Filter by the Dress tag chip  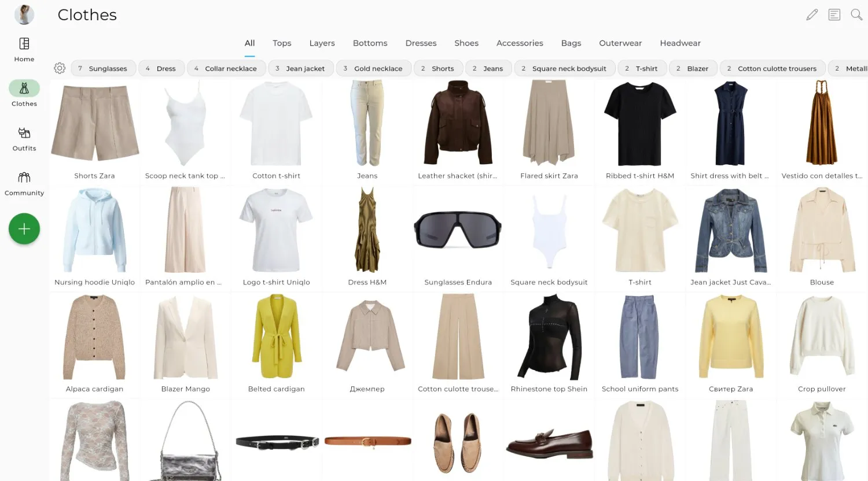point(161,68)
